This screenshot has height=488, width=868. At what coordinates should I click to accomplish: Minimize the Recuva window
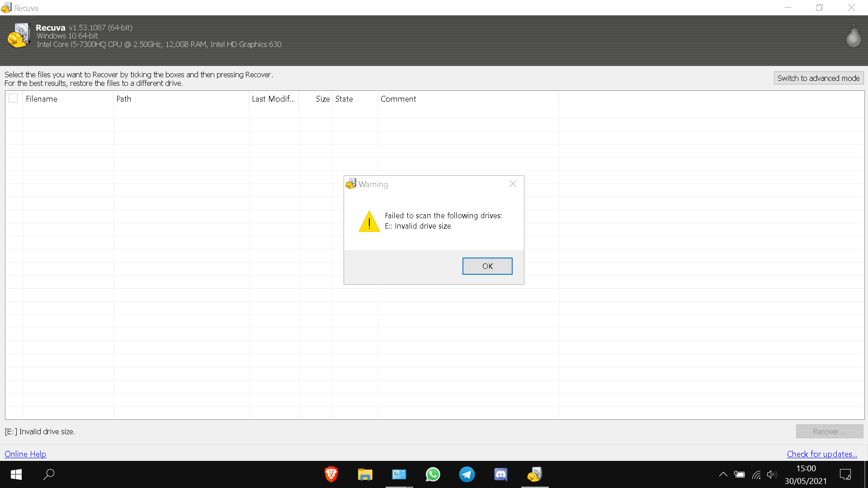coord(788,8)
